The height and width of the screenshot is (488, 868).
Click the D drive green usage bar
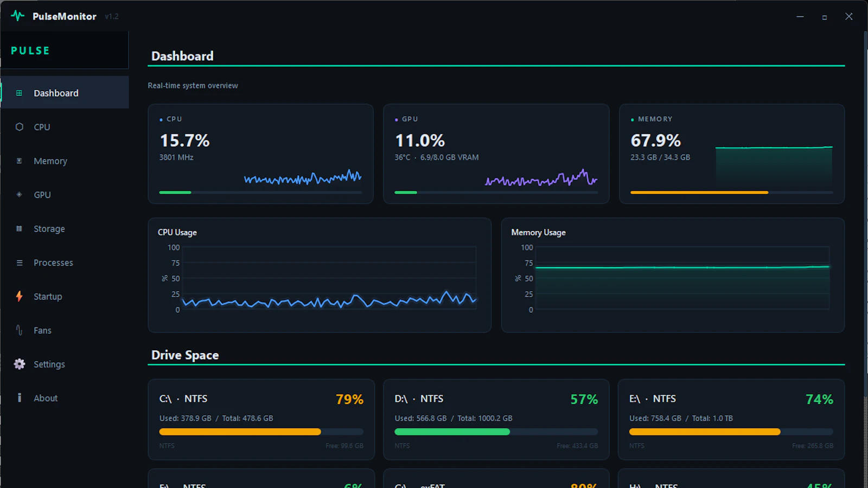point(496,432)
